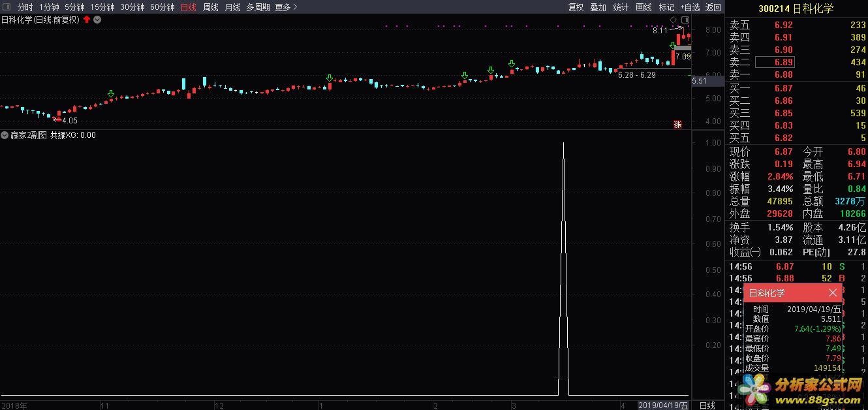Click the 2019/04/19/五 date marker on axis
The height and width of the screenshot is (410, 868).
(663, 405)
